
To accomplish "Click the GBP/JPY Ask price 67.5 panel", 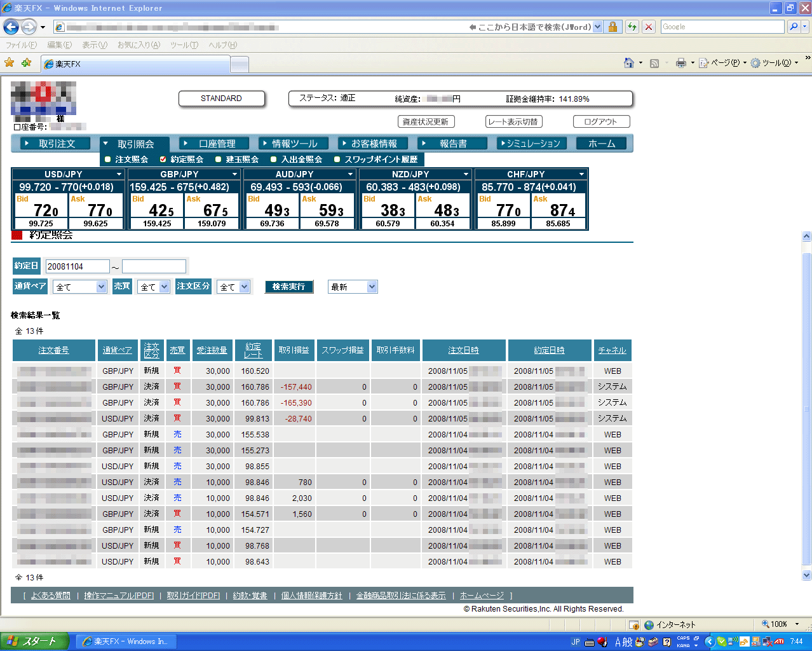I will [x=212, y=206].
